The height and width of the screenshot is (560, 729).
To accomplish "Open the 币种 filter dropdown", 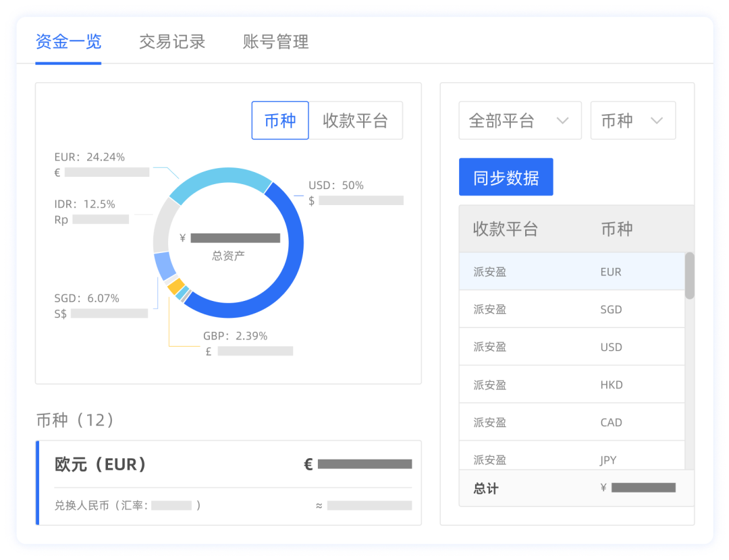I will point(632,120).
